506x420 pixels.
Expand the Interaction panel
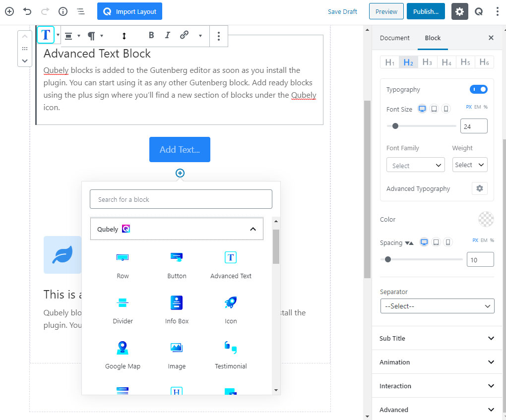[x=437, y=386]
